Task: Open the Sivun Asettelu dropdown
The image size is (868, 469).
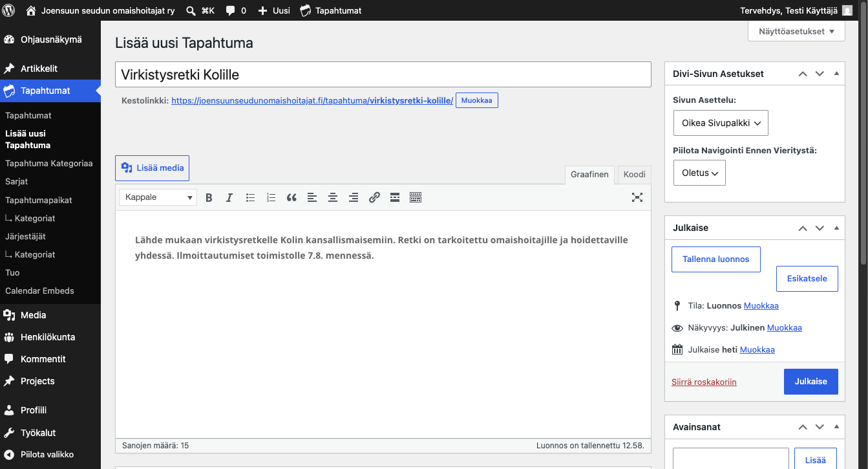Action: click(x=721, y=122)
